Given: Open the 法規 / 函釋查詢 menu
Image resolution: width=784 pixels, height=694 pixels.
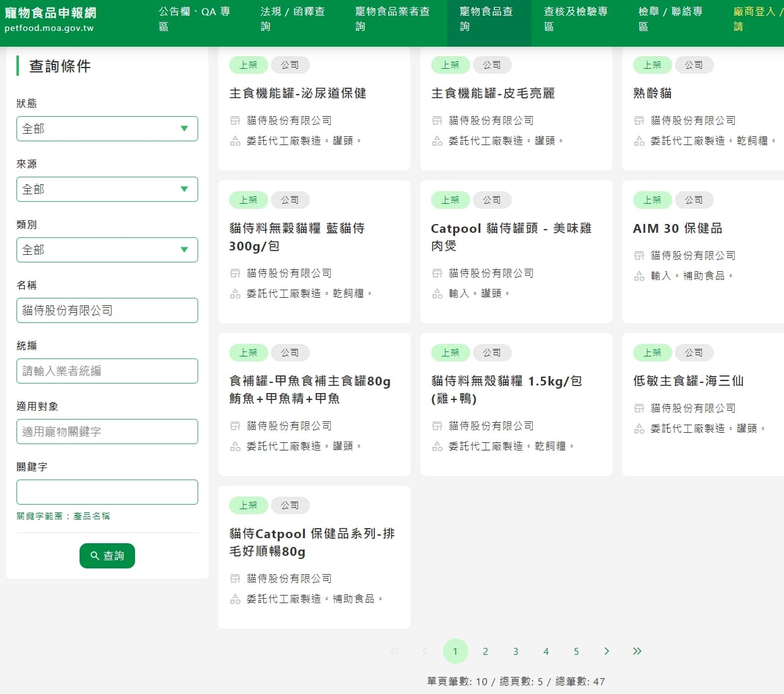Looking at the screenshot, I should pos(292,19).
